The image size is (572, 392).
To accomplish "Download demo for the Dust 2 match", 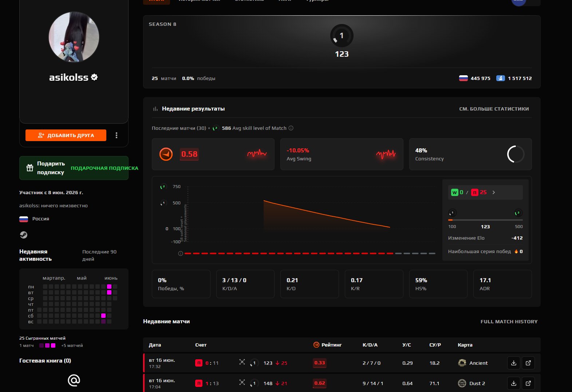I will 514,383.
